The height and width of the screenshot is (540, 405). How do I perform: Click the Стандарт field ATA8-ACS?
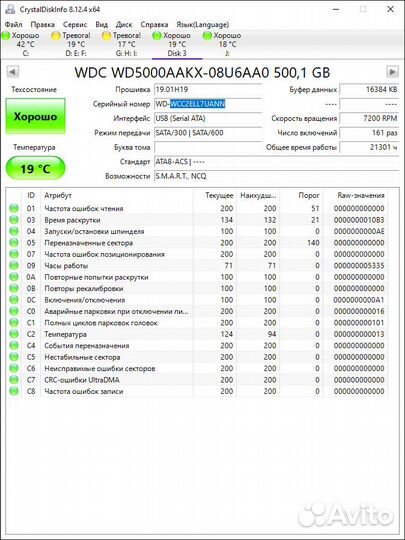[276, 162]
